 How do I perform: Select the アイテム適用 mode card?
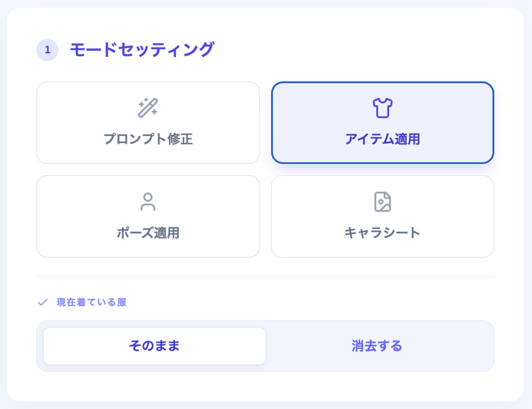click(382, 123)
